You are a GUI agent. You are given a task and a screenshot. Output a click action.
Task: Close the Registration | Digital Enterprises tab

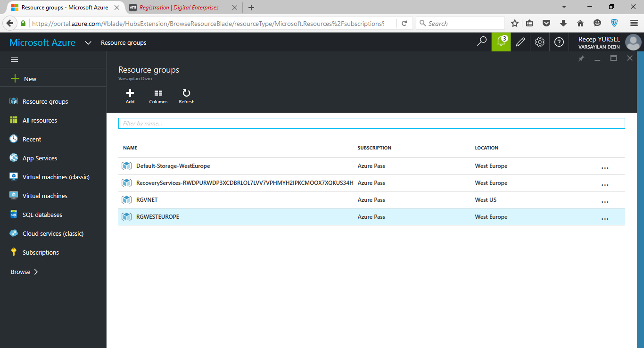point(235,8)
